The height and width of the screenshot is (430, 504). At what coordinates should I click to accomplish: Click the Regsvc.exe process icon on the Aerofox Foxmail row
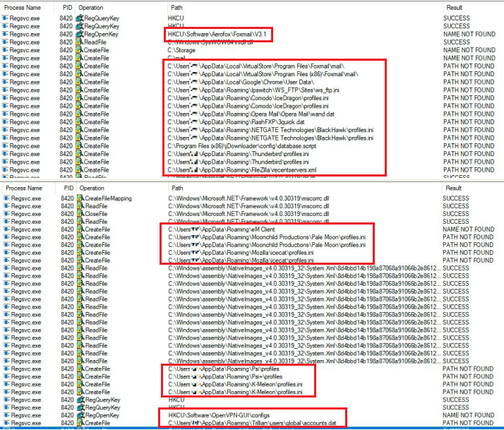point(5,34)
